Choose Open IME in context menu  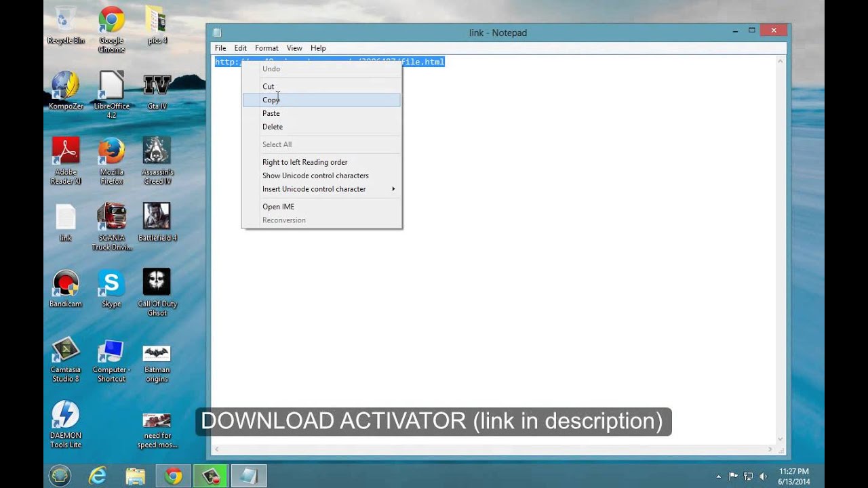pyautogui.click(x=321, y=207)
